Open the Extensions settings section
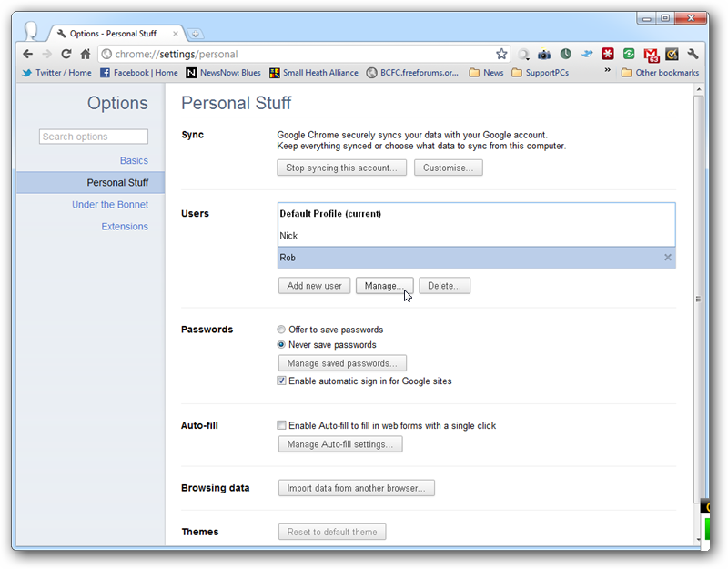The width and height of the screenshot is (728, 569). 125,226
